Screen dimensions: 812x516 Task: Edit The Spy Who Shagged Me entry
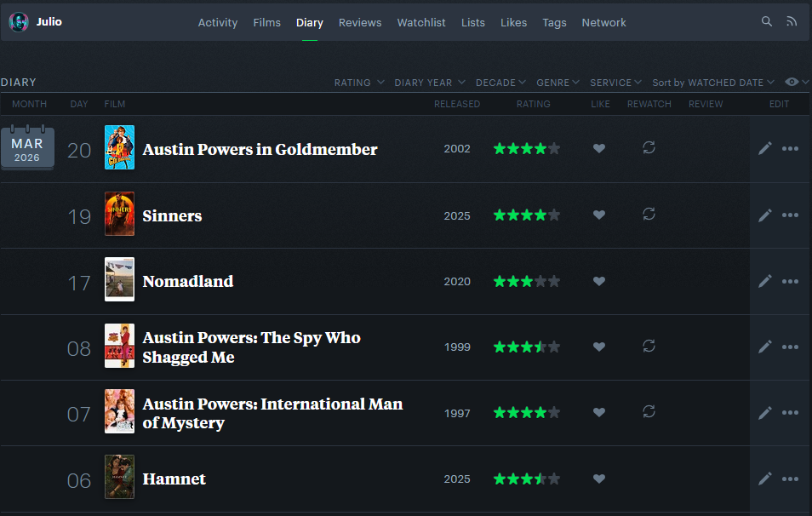(x=765, y=347)
